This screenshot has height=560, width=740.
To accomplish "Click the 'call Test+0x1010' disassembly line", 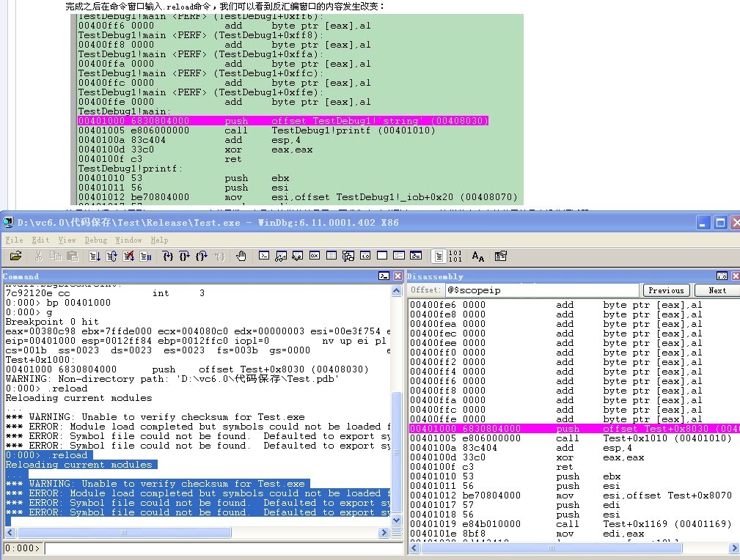I will [x=571, y=438].
